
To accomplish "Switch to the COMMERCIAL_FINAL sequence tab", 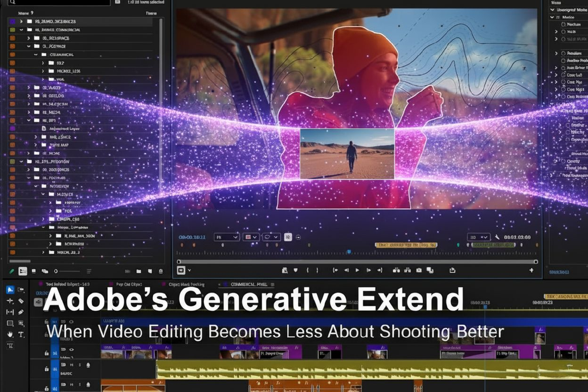I will (x=244, y=284).
